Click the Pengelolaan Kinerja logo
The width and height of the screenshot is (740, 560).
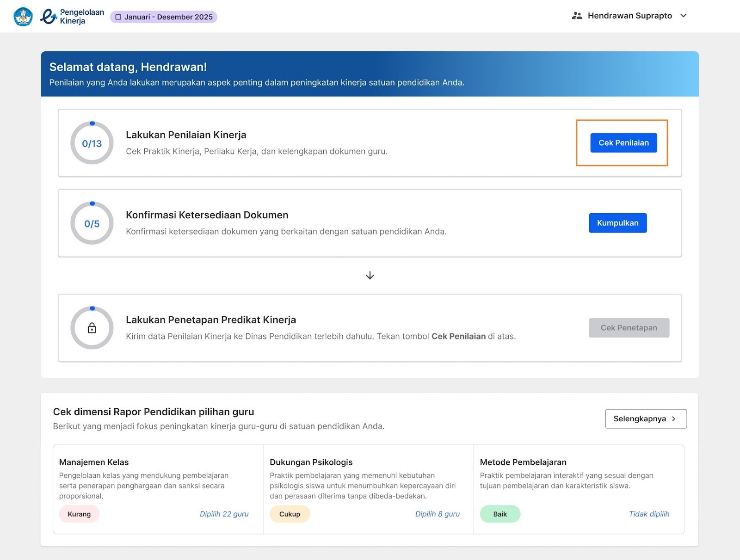(x=72, y=17)
